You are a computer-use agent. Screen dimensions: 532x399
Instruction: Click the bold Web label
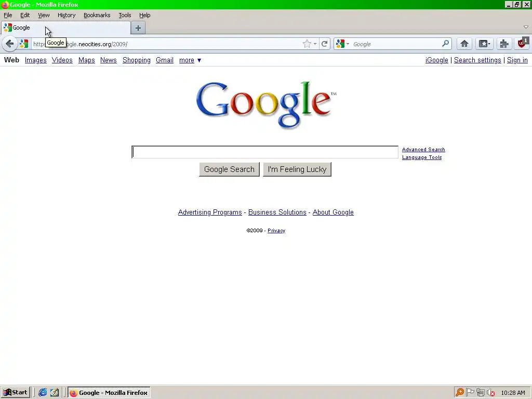pos(11,60)
